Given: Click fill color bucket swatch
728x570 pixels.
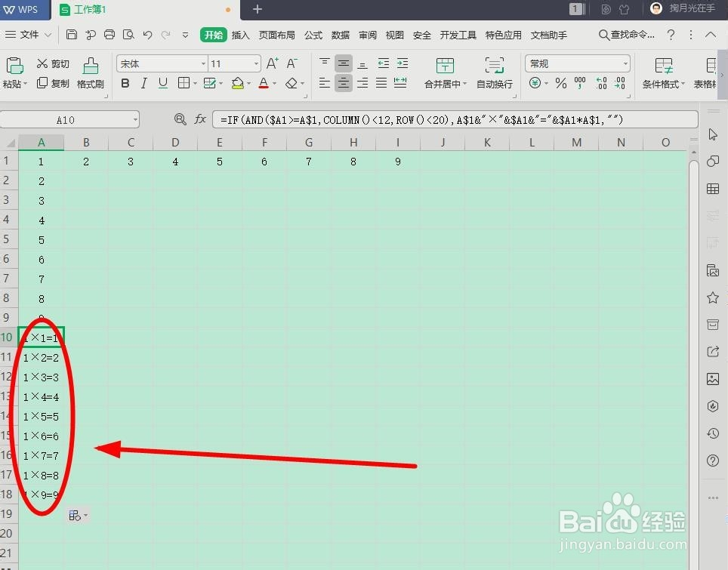Looking at the screenshot, I should coord(238,83).
